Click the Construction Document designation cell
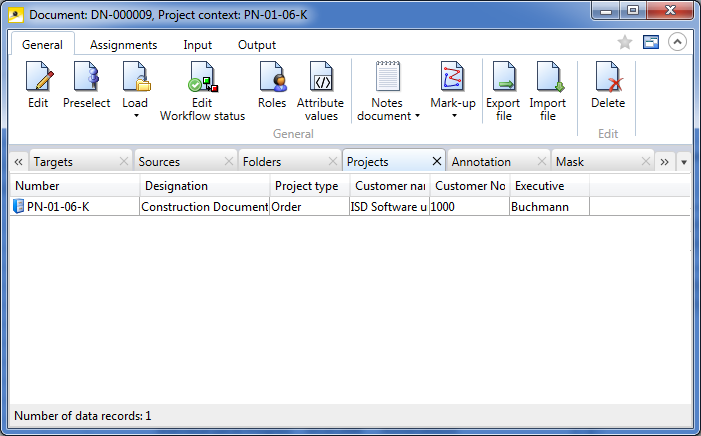 [205, 207]
